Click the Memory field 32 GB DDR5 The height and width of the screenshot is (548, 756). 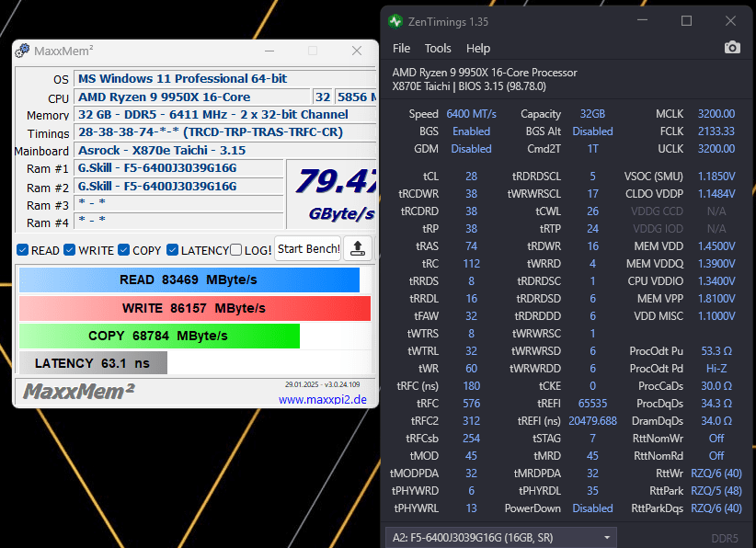(x=225, y=115)
